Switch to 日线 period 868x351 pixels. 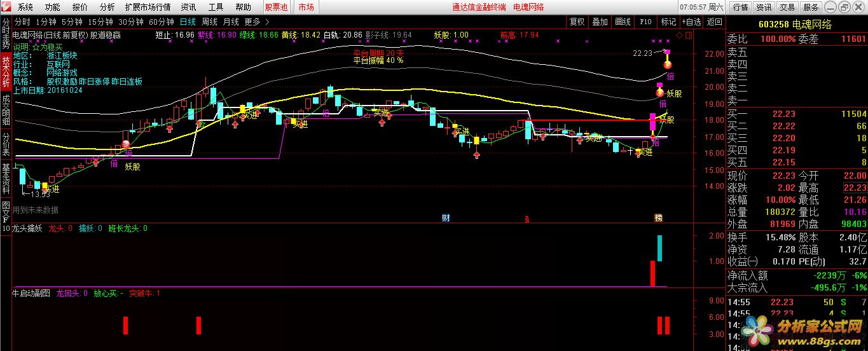[188, 22]
